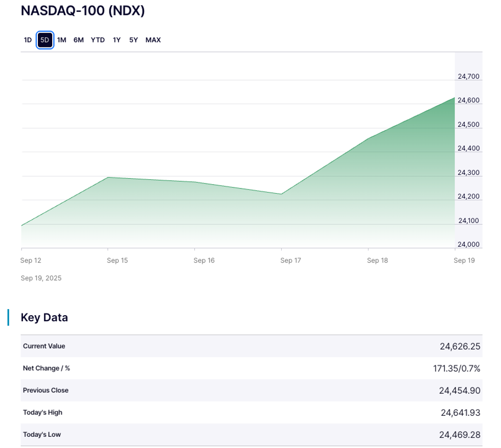Click the 24,700 y-axis label
501x448 pixels.
468,77
